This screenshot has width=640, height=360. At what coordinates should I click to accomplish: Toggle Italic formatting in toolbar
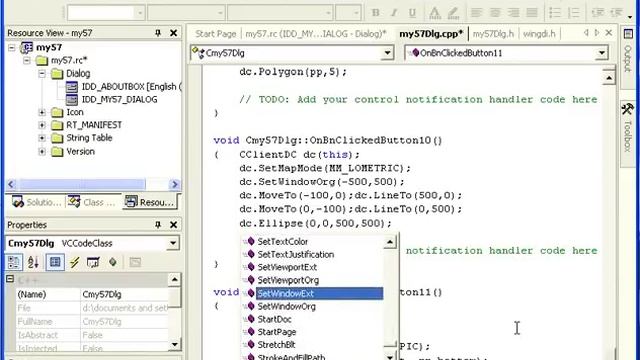[x=394, y=13]
